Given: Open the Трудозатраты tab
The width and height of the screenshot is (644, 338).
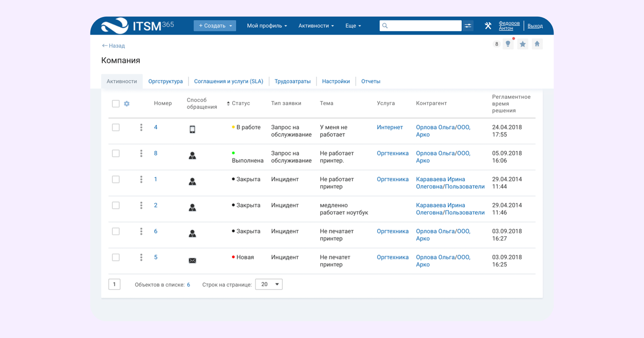Looking at the screenshot, I should click(292, 82).
